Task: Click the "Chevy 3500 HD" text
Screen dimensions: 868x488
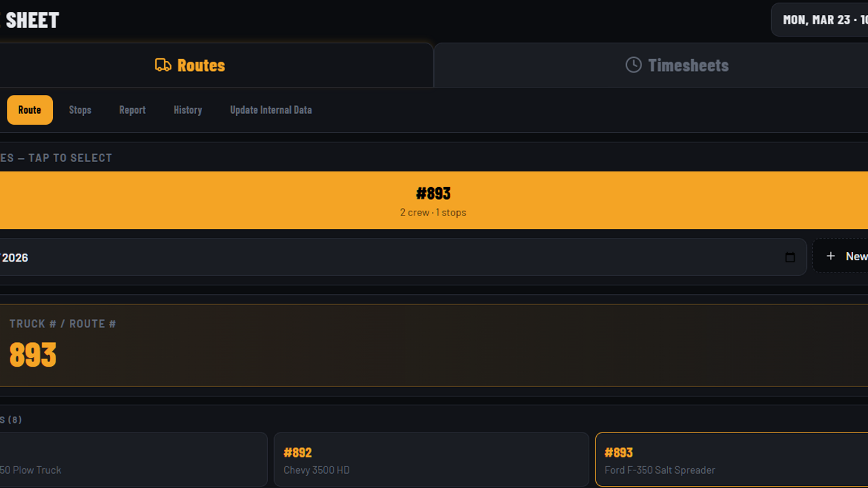Action: pos(317,470)
